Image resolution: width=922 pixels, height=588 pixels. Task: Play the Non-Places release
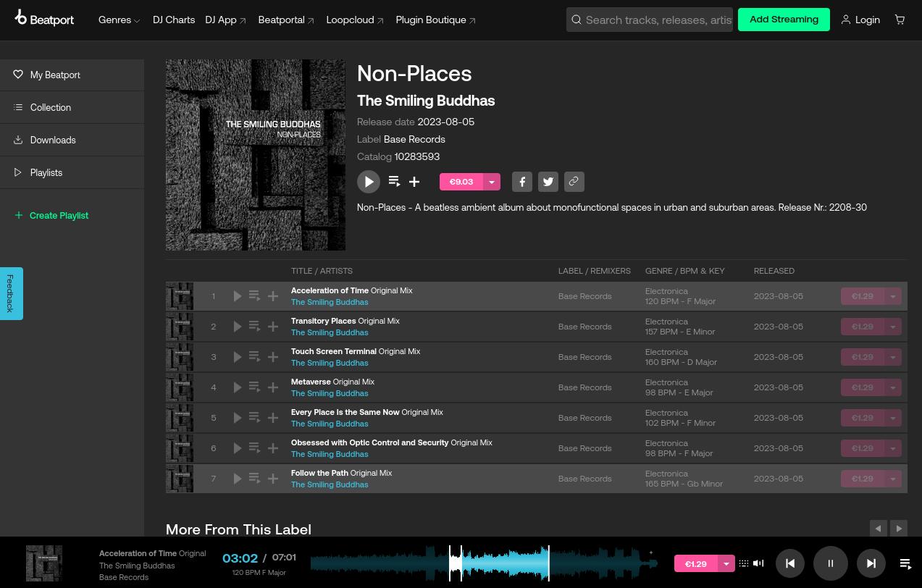(369, 182)
